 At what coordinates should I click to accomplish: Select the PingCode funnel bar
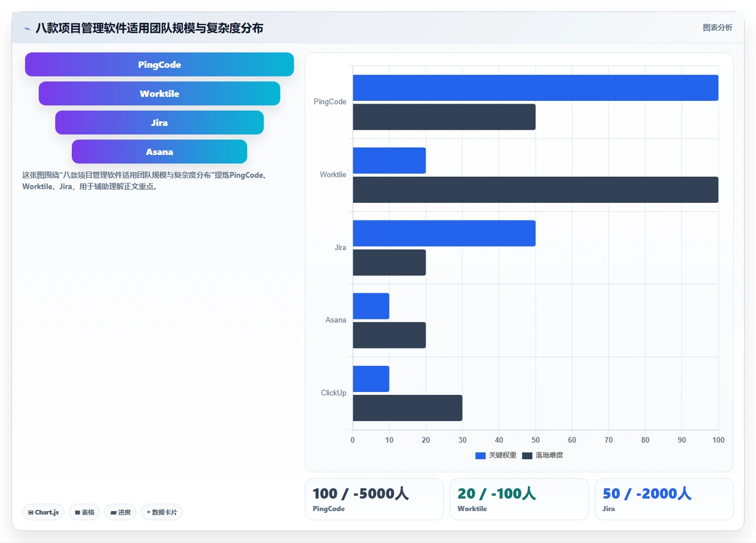click(160, 64)
